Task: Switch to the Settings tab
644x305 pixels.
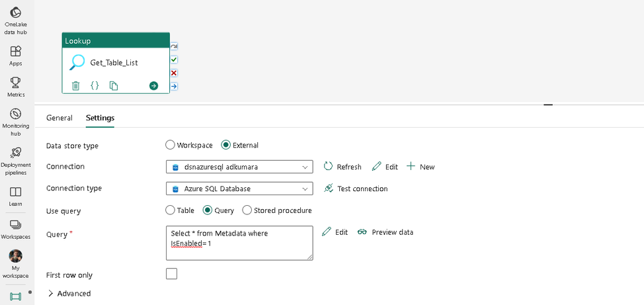Action: click(x=100, y=118)
